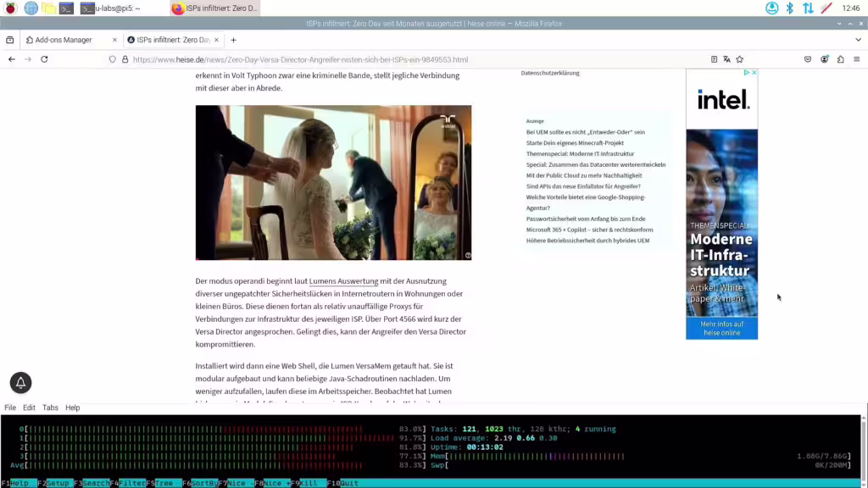This screenshot has height=488, width=868.
Task: Toggle reader view
Action: point(714,59)
